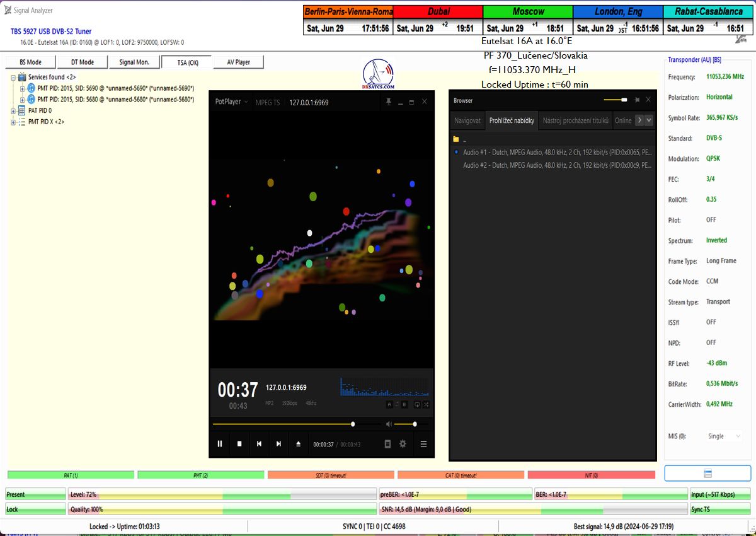This screenshot has width=756, height=536.
Task: Set A-B repeat point A
Action: 389,405
